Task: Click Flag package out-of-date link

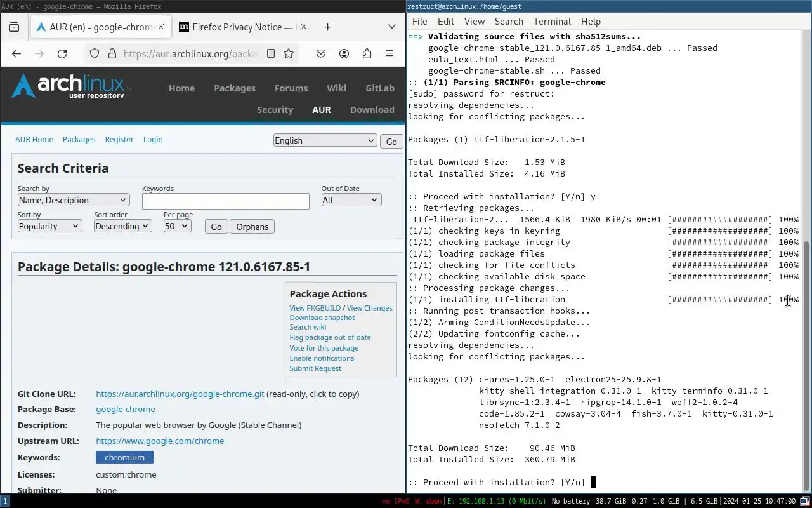Action: click(x=331, y=337)
